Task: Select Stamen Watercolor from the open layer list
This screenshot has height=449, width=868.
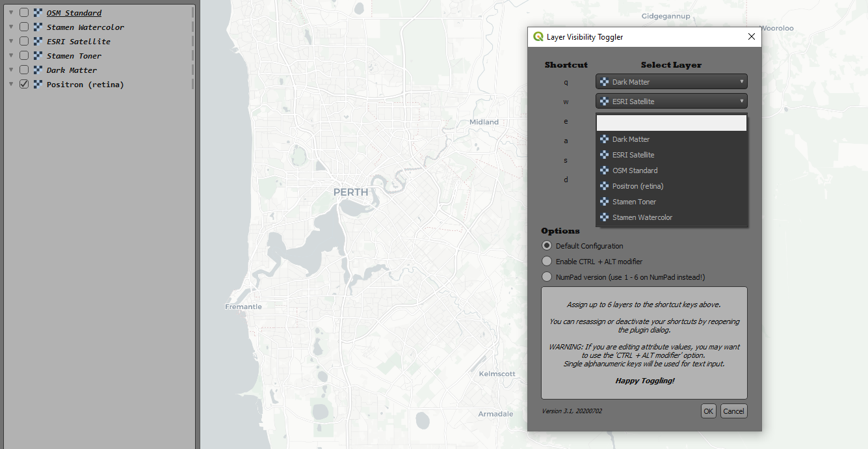Action: click(x=642, y=217)
